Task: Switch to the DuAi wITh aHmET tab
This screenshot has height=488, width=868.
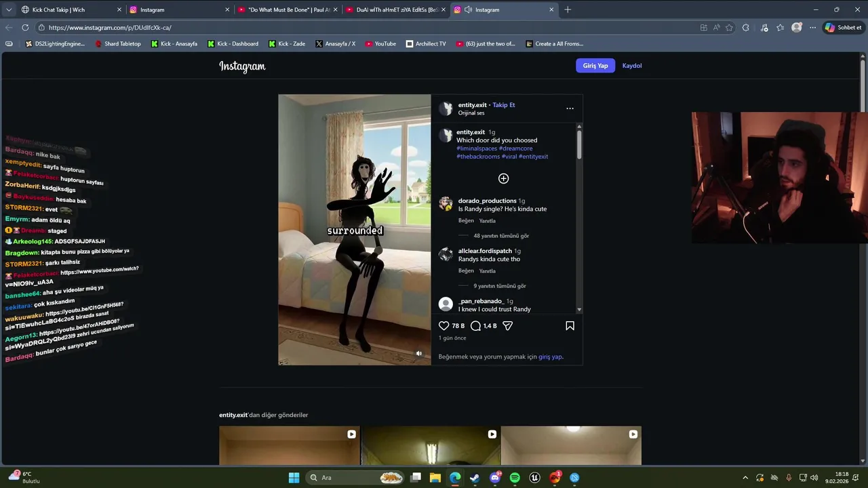Action: tap(395, 9)
